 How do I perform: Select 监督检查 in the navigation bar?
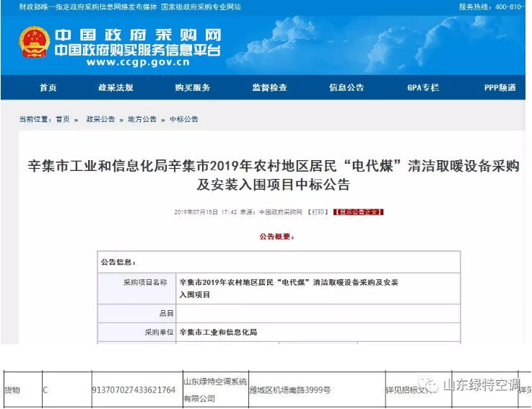coord(269,88)
